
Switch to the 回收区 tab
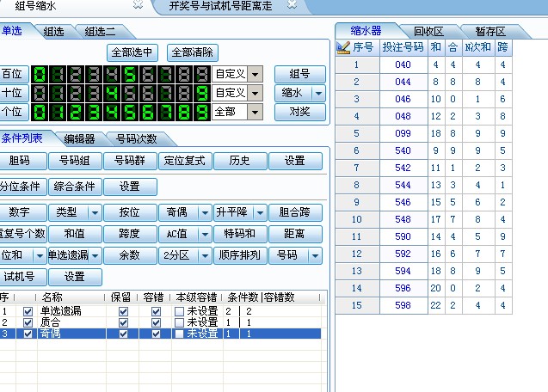pos(428,31)
